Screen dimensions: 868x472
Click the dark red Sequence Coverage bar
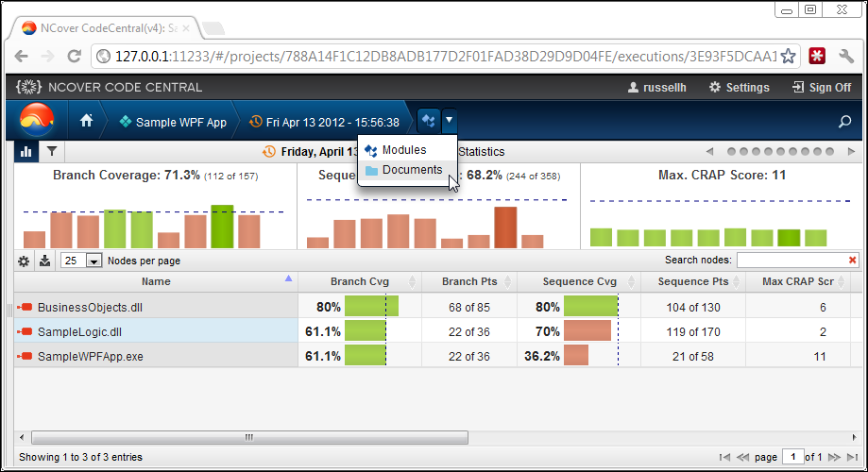click(x=505, y=228)
